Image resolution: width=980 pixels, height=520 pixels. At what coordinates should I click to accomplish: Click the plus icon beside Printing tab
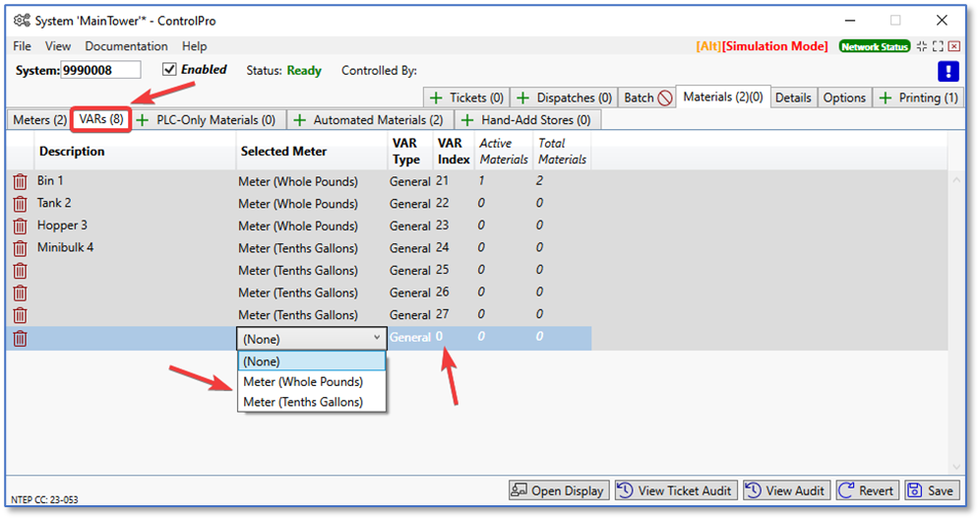[x=886, y=97]
